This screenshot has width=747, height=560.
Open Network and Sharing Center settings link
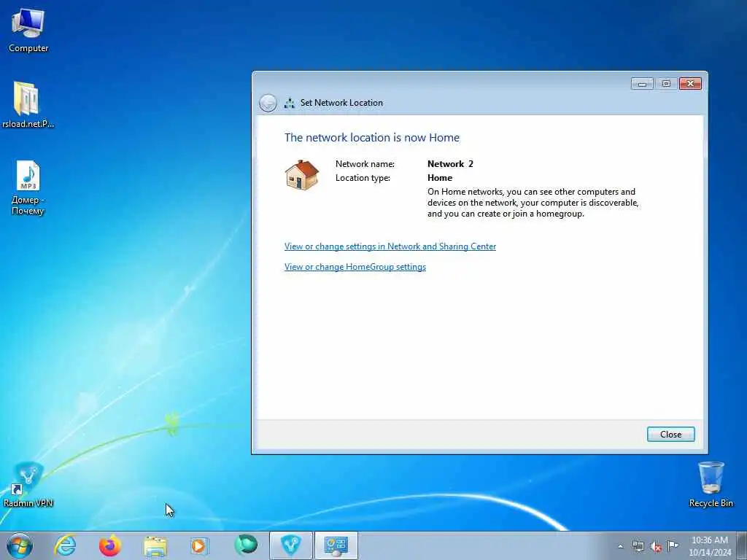click(390, 246)
